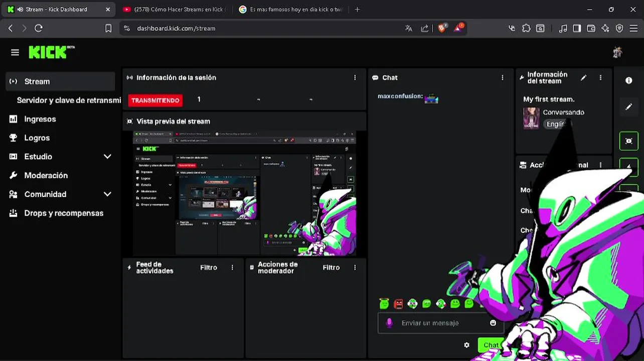This screenshot has height=361, width=644.
Task: Open the Brave Shields lion icon
Action: (x=442, y=28)
